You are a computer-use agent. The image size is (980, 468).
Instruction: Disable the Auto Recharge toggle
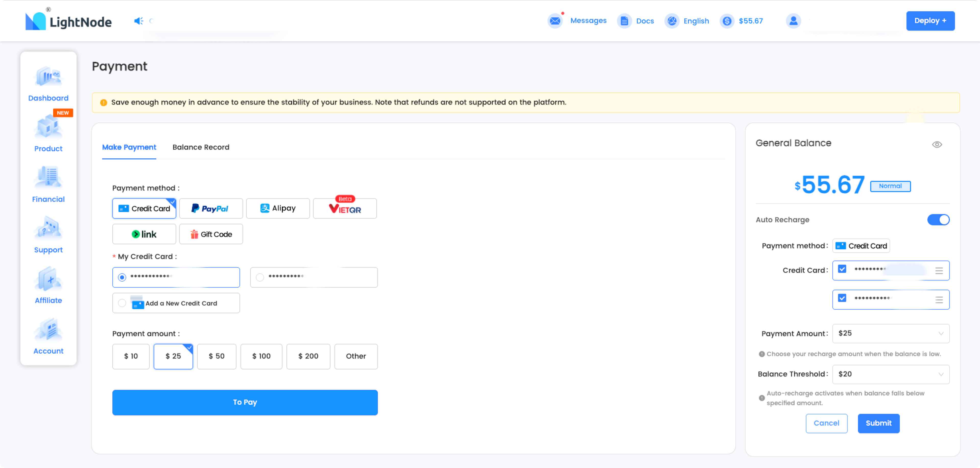click(x=938, y=219)
